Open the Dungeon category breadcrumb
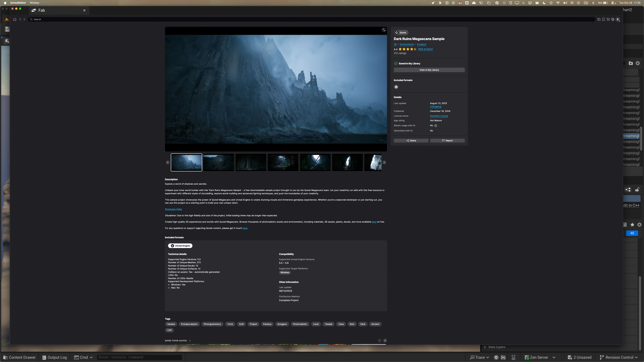This screenshot has height=362, width=644. (x=421, y=44)
